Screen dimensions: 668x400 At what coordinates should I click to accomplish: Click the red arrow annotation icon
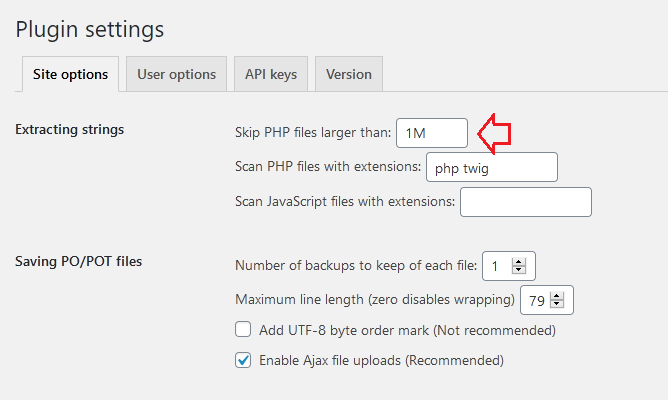pos(494,133)
